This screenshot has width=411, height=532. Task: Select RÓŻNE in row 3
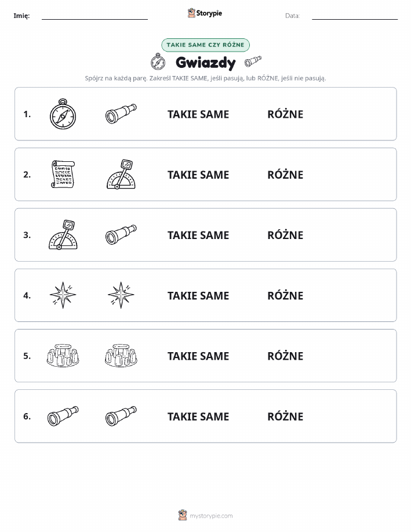click(285, 235)
